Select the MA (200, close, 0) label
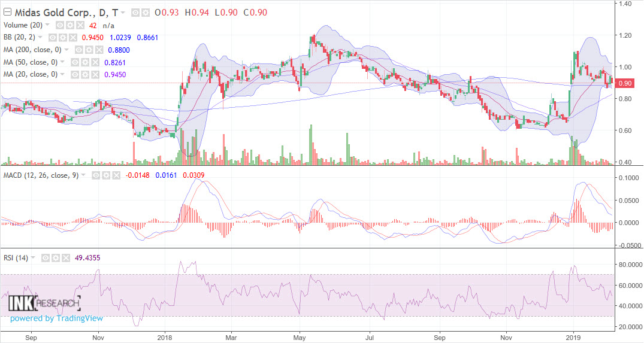Screen dimensions: 644x343 [x=32, y=50]
